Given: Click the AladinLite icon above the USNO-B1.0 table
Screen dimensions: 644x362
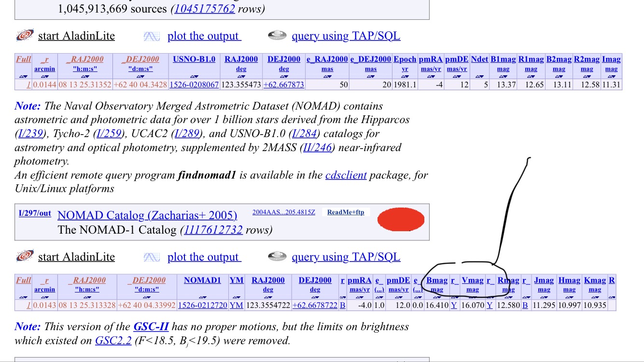Looking at the screenshot, I should pyautogui.click(x=24, y=36).
